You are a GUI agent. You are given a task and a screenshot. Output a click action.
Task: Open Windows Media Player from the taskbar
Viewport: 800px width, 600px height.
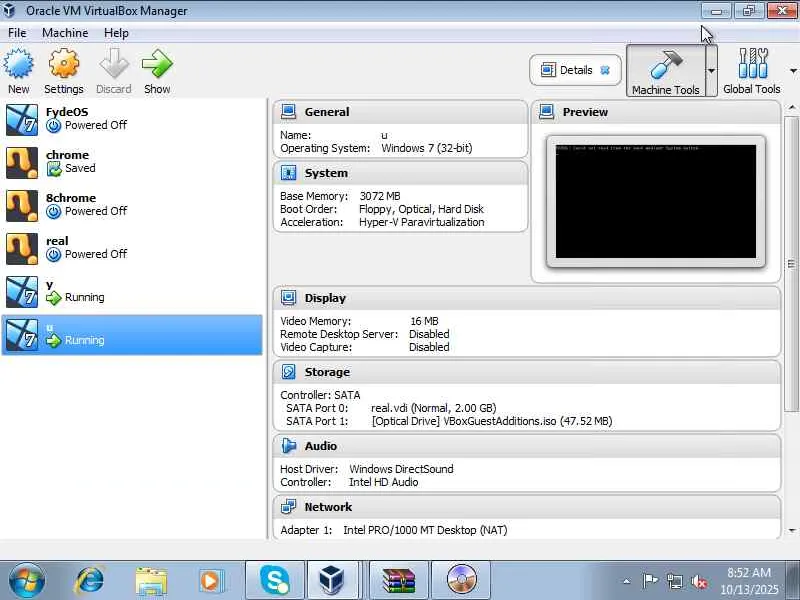point(211,581)
